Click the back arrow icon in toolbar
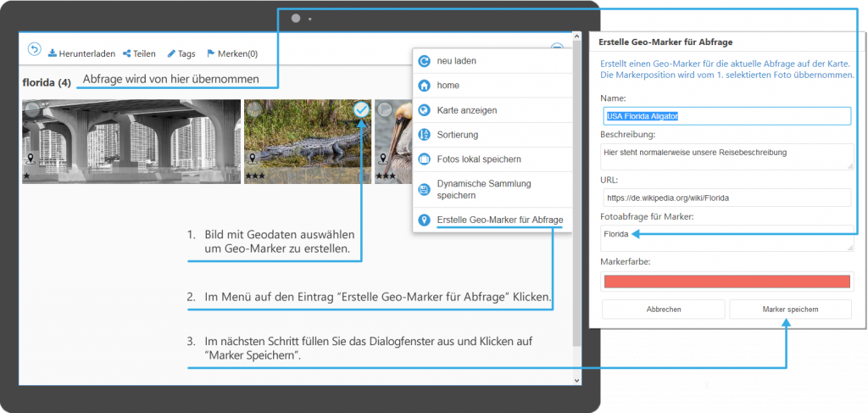The height and width of the screenshot is (413, 868). point(34,50)
